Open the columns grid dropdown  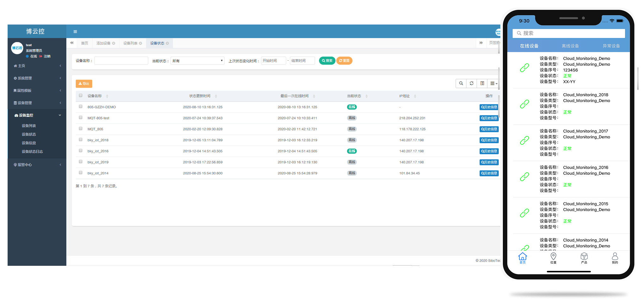[x=493, y=83]
